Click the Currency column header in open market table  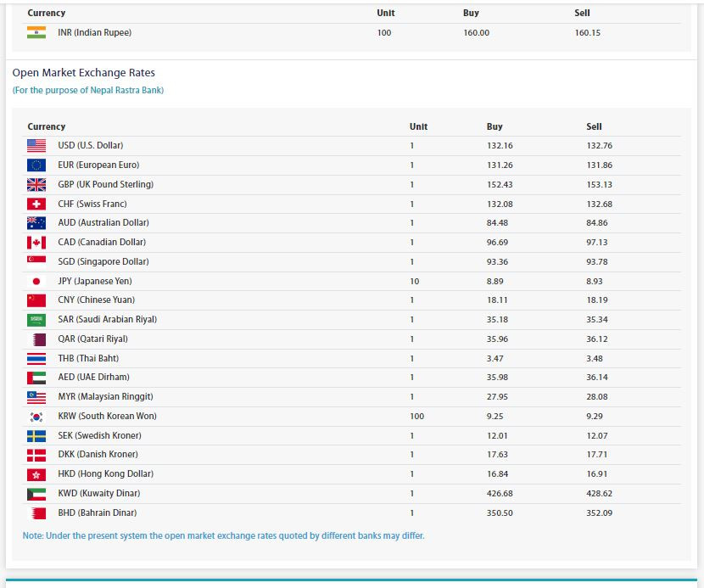[47, 126]
